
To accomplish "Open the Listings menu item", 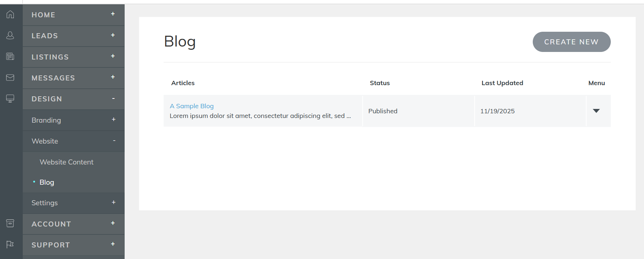I will point(74,57).
